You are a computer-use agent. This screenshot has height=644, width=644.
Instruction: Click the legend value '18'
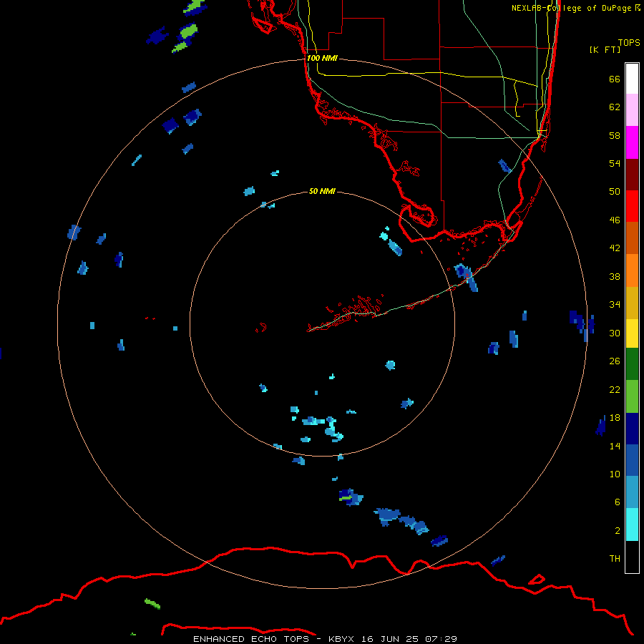pos(615,418)
